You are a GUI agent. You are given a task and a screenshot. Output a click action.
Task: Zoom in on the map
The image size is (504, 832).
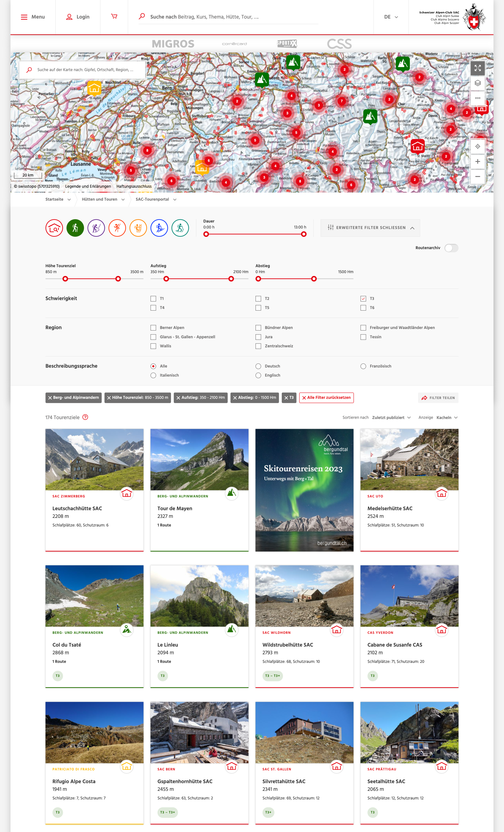tap(477, 161)
